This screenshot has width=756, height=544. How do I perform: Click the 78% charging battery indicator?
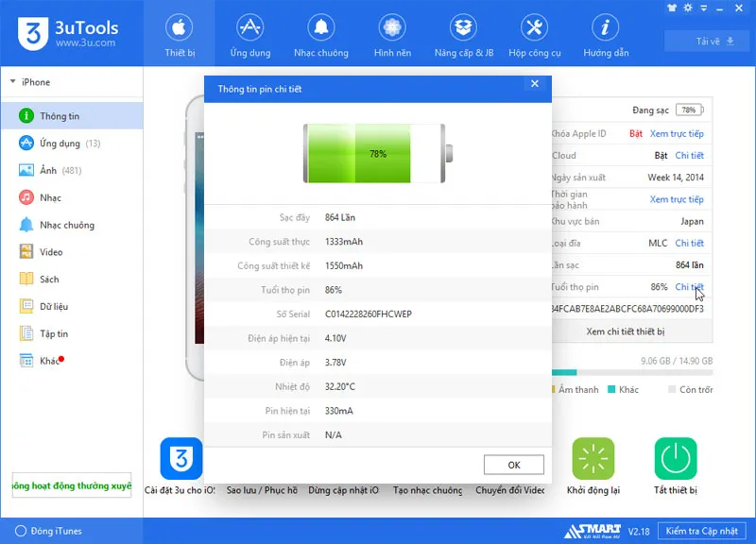[x=690, y=110]
